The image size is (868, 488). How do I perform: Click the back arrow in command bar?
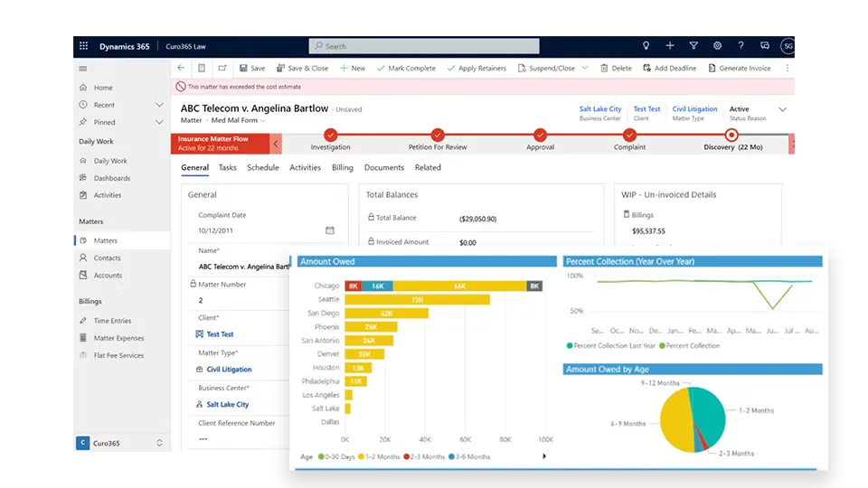181,68
